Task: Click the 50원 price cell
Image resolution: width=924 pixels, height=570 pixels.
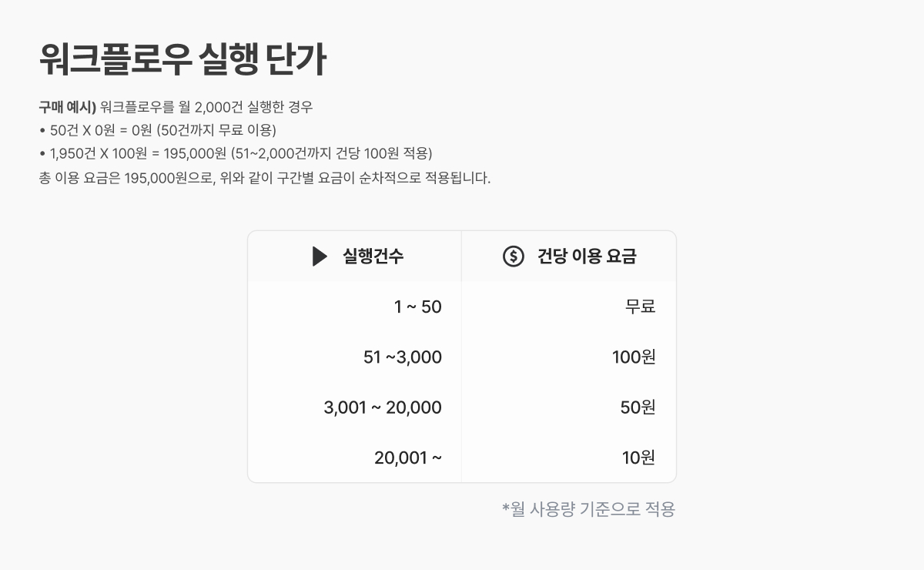Action: (638, 407)
